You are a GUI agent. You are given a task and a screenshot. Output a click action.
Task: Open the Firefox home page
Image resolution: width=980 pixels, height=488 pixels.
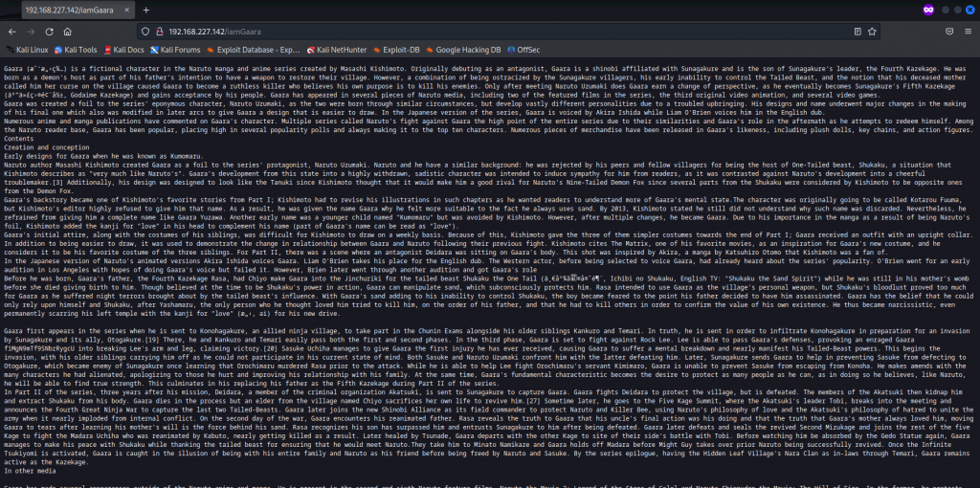point(68,32)
